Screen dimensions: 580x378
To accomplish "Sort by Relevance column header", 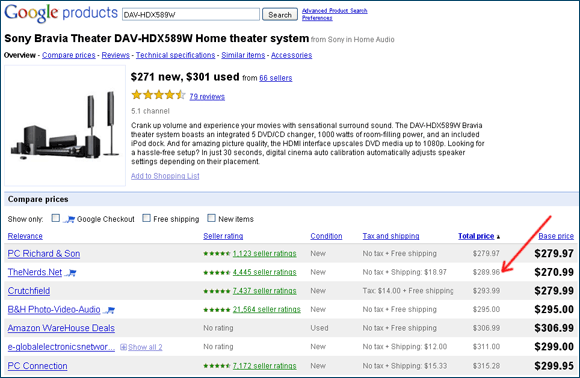I will (25, 236).
